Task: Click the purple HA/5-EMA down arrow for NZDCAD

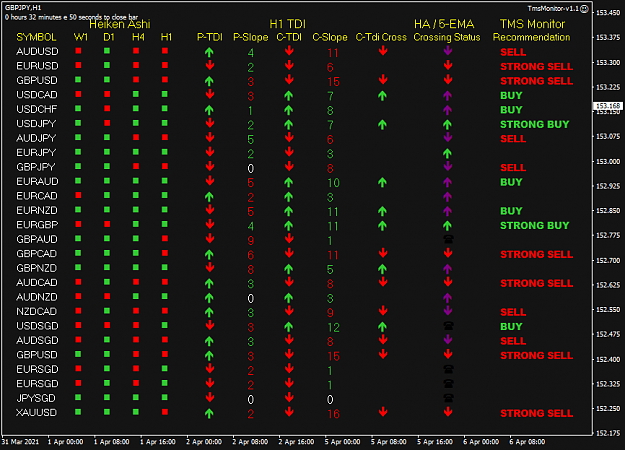Action: (x=448, y=310)
